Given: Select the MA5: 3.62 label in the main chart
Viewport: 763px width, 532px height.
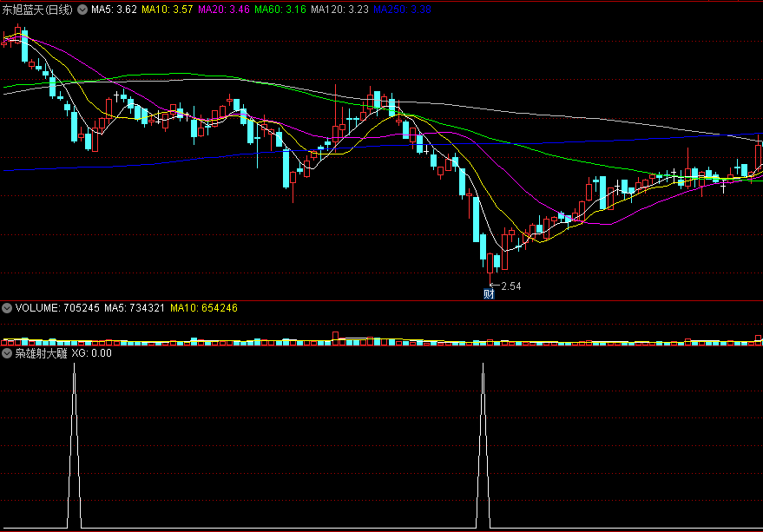Looking at the screenshot, I should point(114,10).
